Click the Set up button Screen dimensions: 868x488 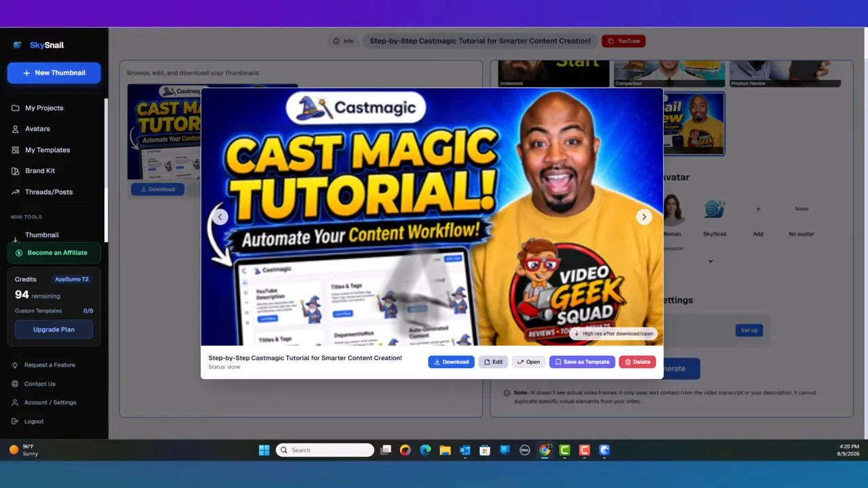click(749, 330)
